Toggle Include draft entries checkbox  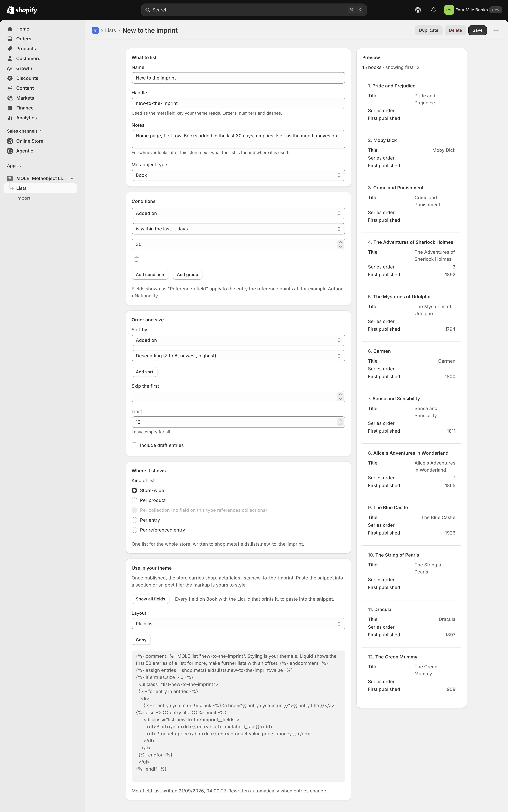pos(134,445)
